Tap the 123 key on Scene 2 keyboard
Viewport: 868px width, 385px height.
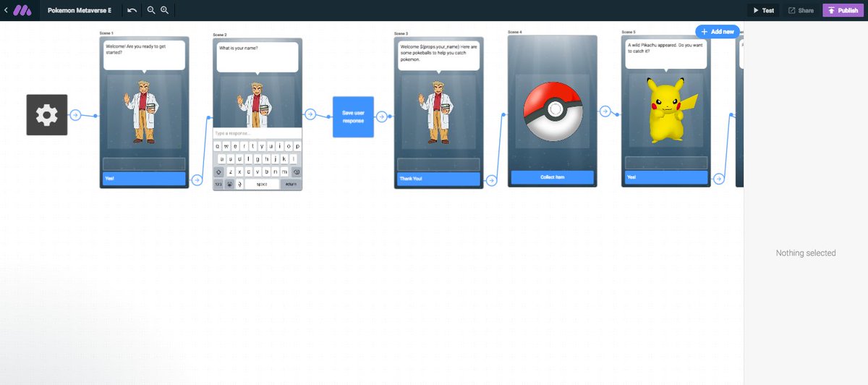coord(218,184)
